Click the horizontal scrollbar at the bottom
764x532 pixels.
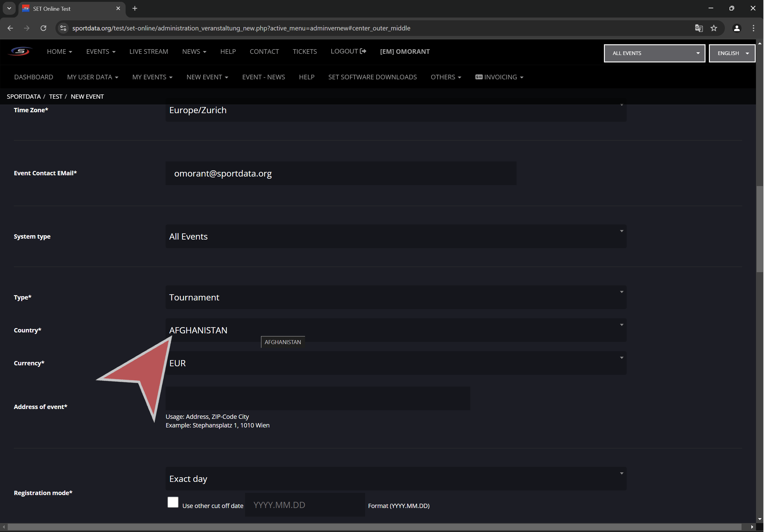(x=374, y=527)
